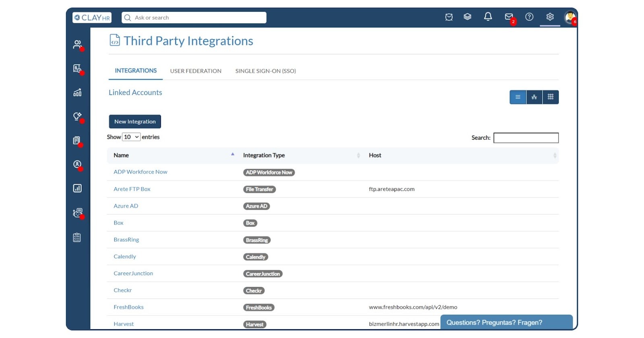The image size is (644, 338).
Task: Open the Show entries count dropdown
Action: pyautogui.click(x=131, y=137)
